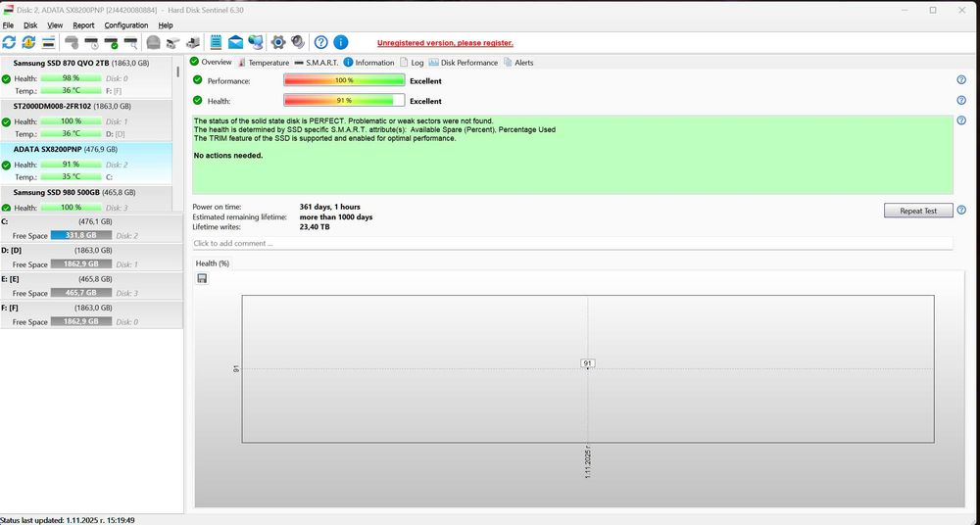Click the Hard Disk Sentinel title bar icon
Screen dimensions: 980x525
pyautogui.click(x=8, y=10)
